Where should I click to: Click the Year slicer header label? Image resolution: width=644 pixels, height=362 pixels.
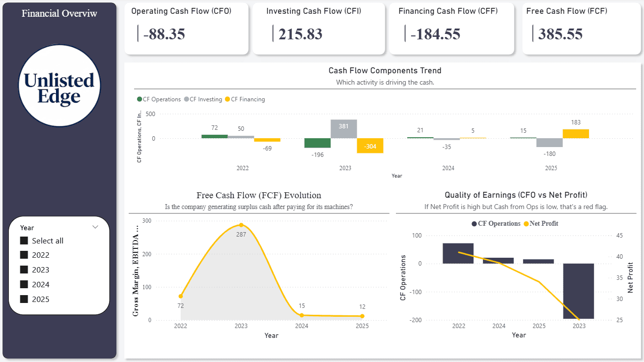[x=27, y=228]
